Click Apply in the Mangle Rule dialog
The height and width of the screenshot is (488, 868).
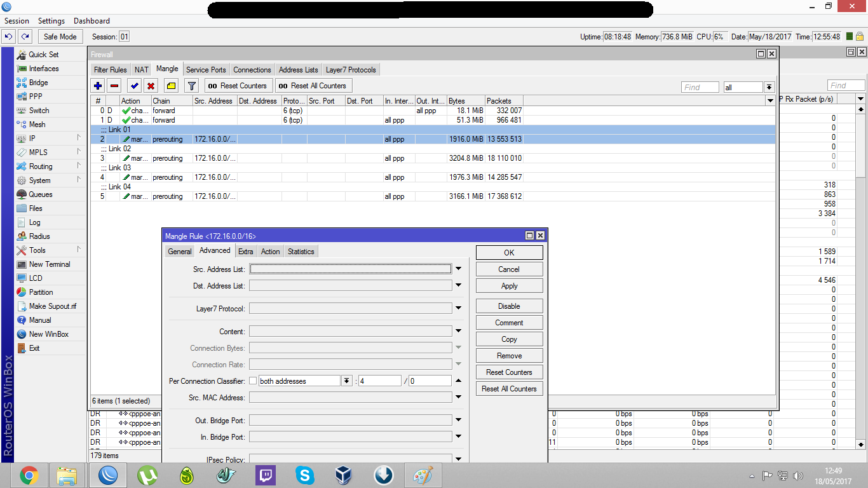509,286
